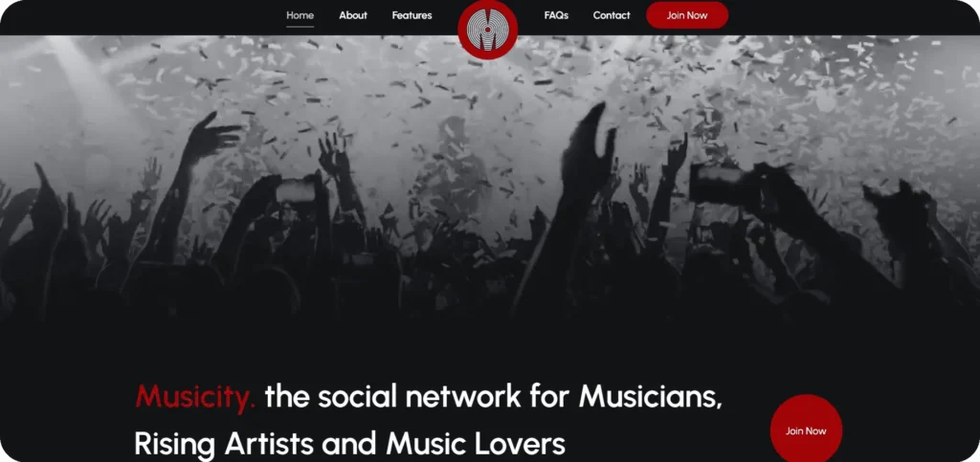
Task: Click the heading line 'the social network for Musicians'
Action: [493, 397]
